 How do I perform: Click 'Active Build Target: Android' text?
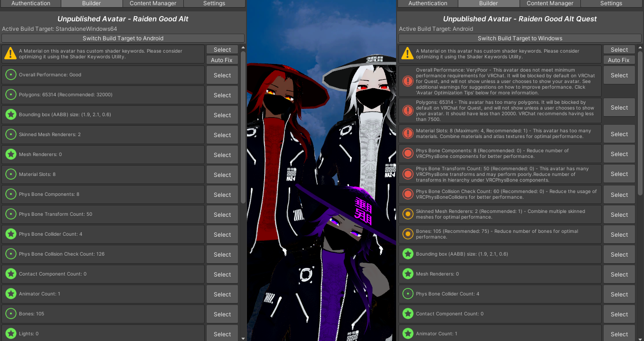tap(436, 29)
